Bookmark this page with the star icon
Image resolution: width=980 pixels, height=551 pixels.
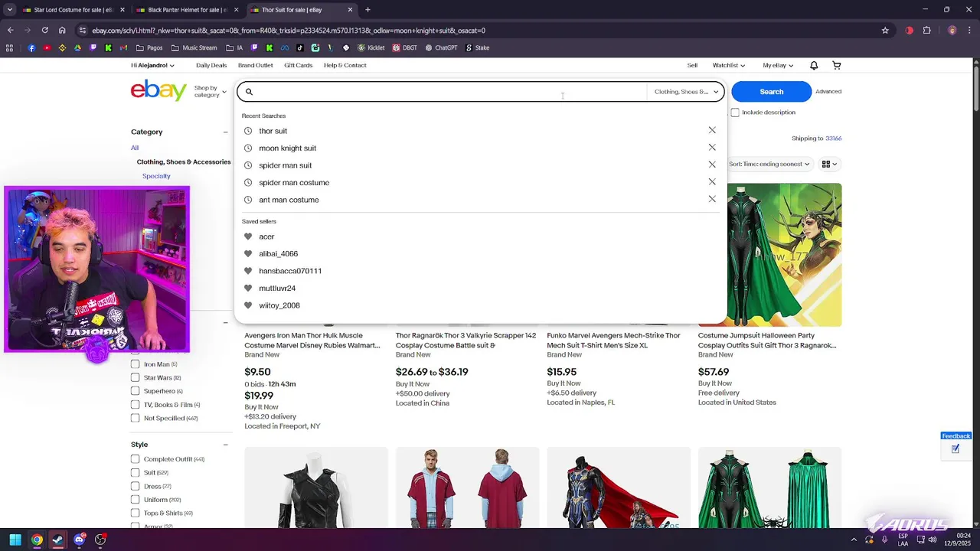[x=885, y=31]
